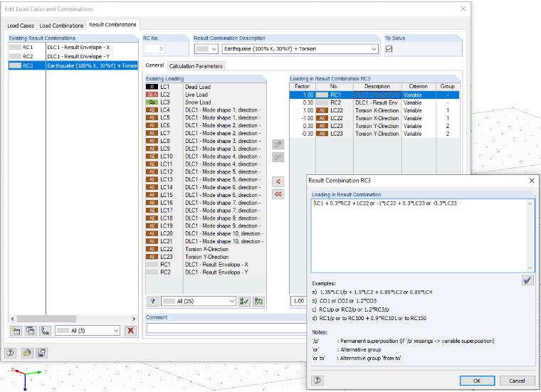Click the scroll-down arrow in the combination text area
The width and height of the screenshot is (541, 392).
[x=530, y=268]
